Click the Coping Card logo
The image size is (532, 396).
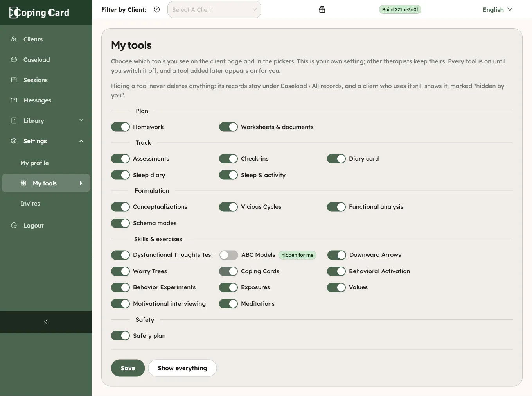click(39, 13)
